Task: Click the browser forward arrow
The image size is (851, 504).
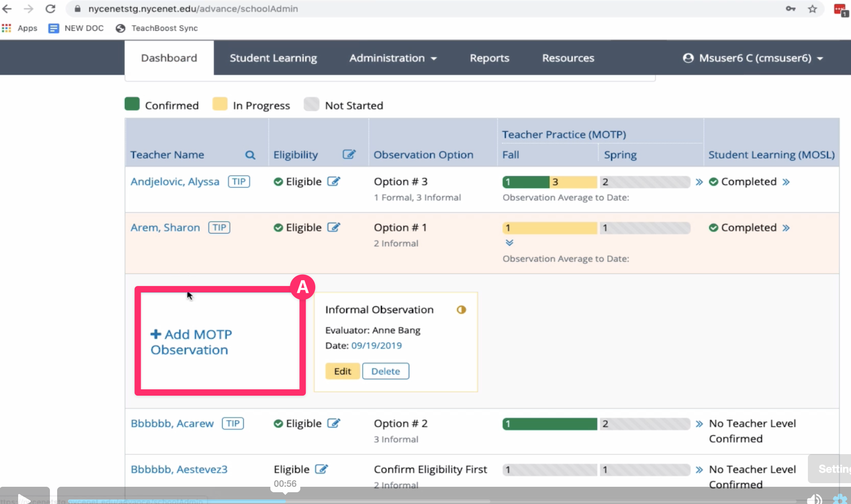Action: [x=29, y=9]
